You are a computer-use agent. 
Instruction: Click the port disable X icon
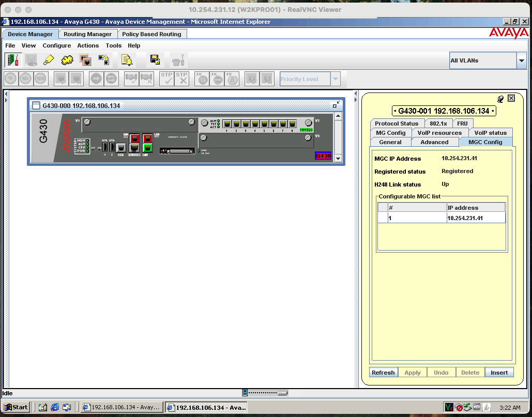click(77, 79)
